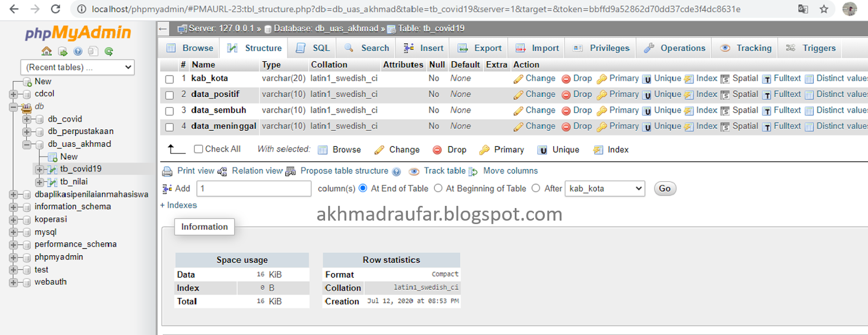Open the information_schema database in tree
868x335 pixels.
pyautogui.click(x=73, y=207)
